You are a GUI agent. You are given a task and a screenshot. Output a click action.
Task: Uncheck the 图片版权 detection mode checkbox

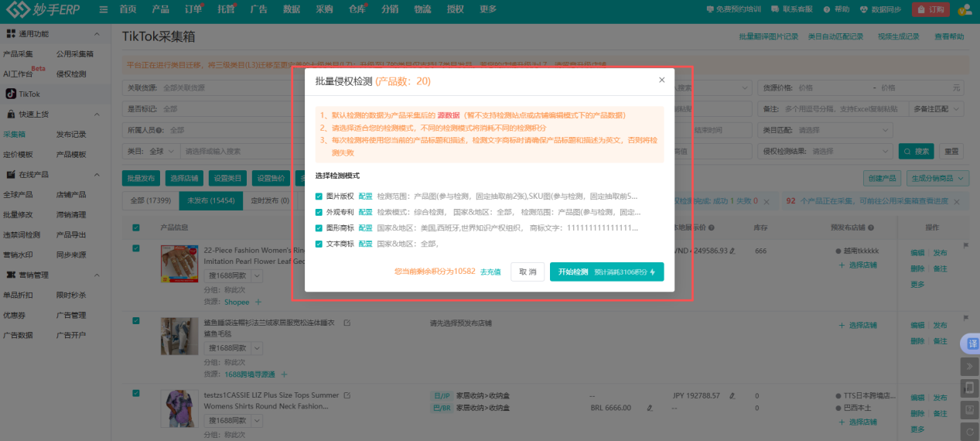(x=319, y=197)
